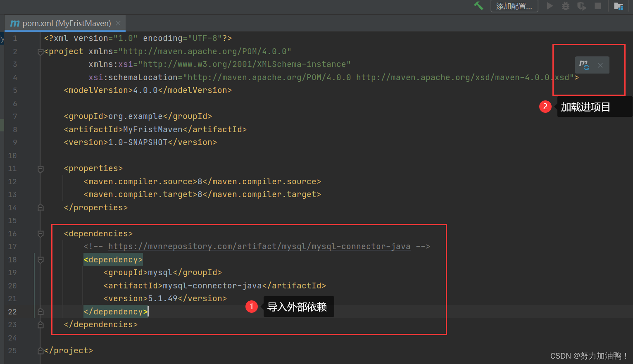The width and height of the screenshot is (633, 364).
Task: Click the groupId mysql line
Action: [x=162, y=273]
